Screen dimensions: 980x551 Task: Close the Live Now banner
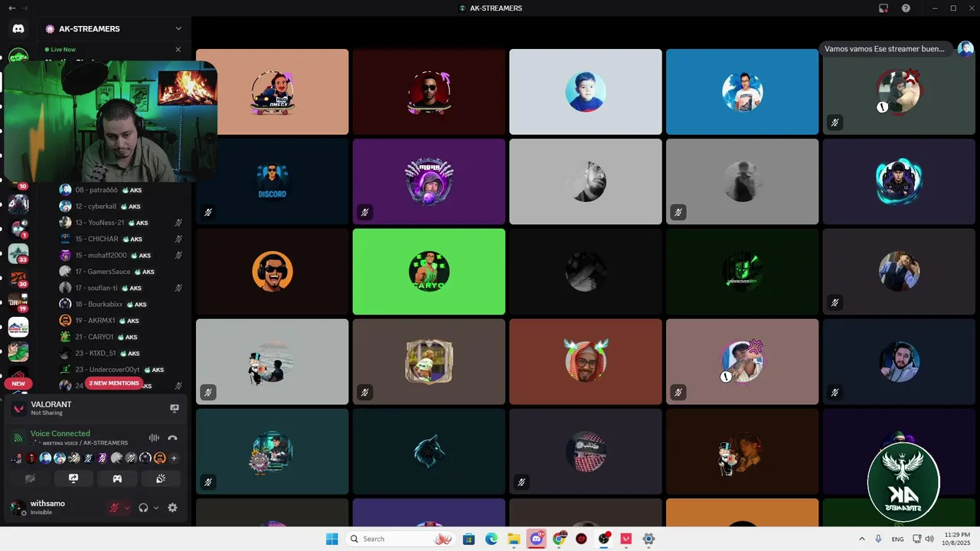pos(178,50)
